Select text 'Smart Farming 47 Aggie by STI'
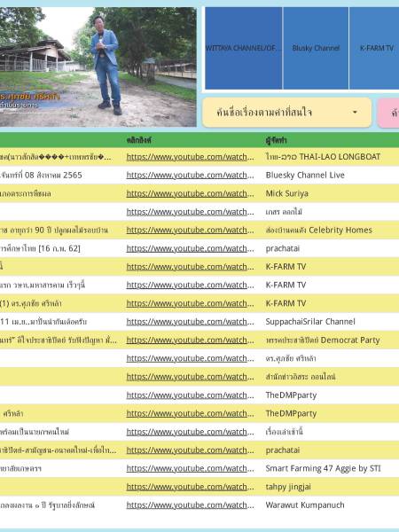 (x=323, y=468)
